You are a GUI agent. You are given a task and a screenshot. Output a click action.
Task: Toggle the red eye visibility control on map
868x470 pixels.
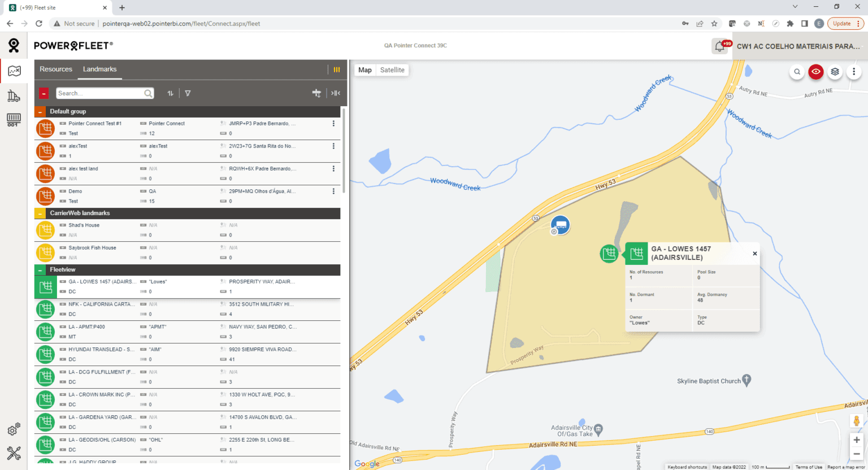815,72
